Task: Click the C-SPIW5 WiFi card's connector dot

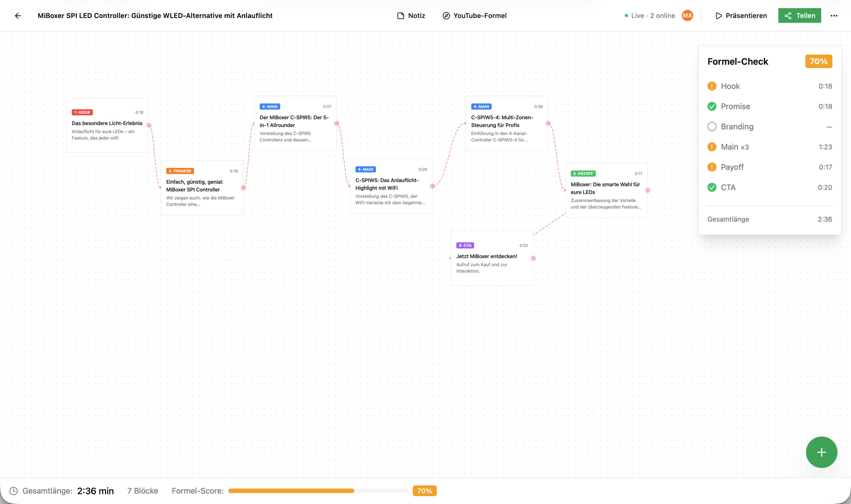Action: [x=433, y=186]
